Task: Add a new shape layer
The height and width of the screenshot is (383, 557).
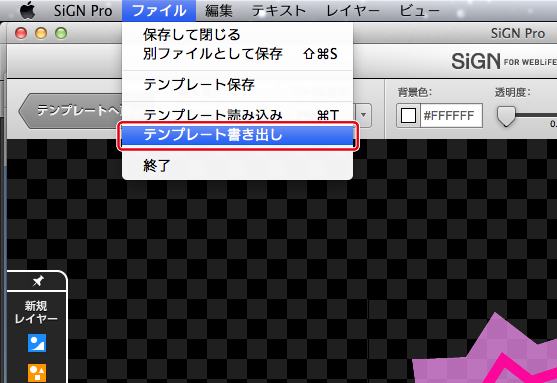Action: pyautogui.click(x=37, y=373)
